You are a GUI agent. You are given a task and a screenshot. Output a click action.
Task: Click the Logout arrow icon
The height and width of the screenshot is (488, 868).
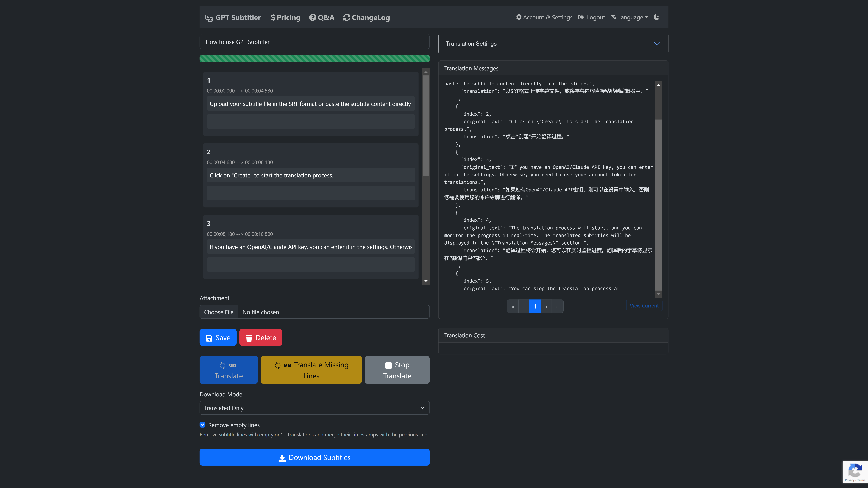click(581, 17)
